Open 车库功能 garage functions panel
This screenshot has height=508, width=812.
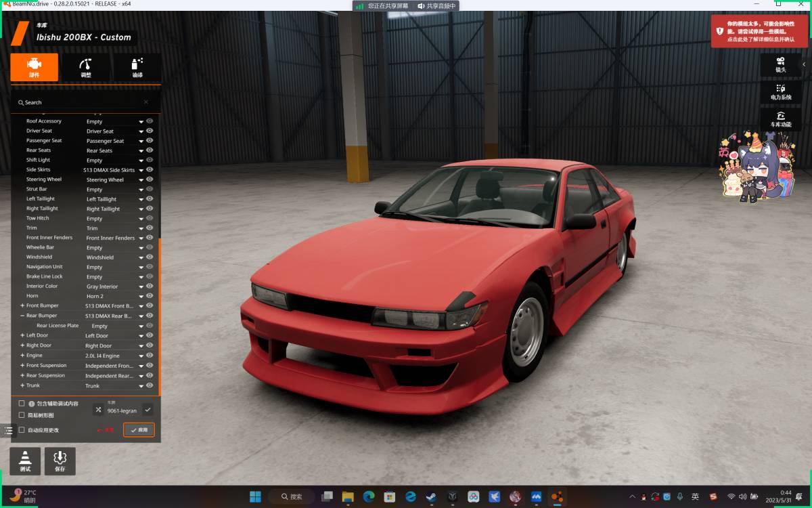click(780, 120)
